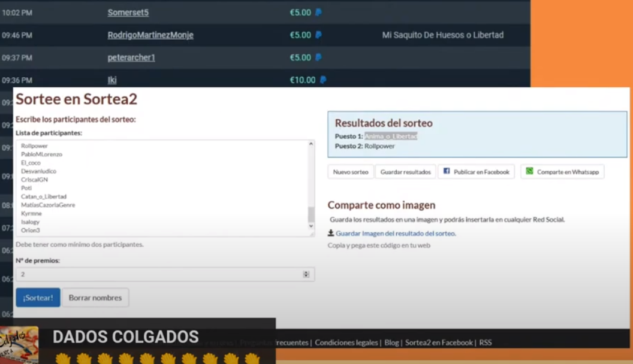The image size is (633, 364).
Task: Click Orion3 in the participant list
Action: 31,230
